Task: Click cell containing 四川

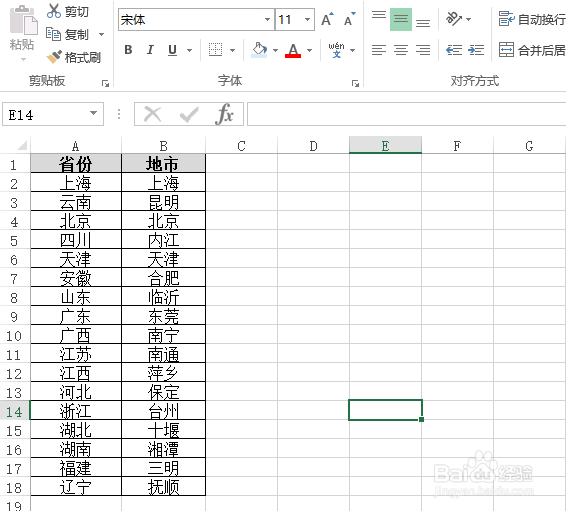Action: [x=76, y=240]
